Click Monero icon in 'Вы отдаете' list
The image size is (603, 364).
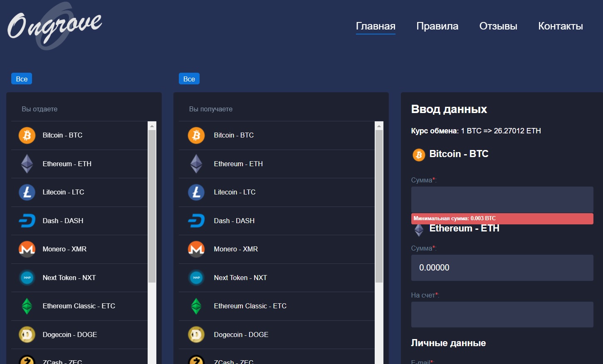point(27,249)
